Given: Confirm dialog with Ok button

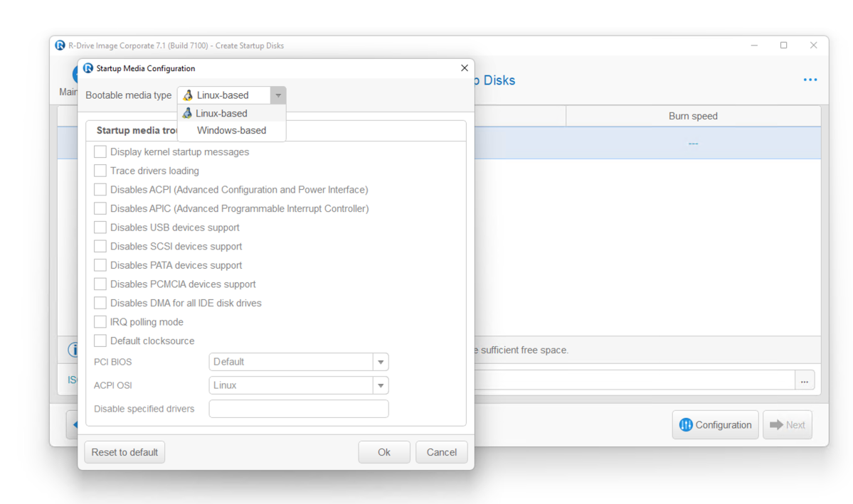Looking at the screenshot, I should [x=384, y=452].
